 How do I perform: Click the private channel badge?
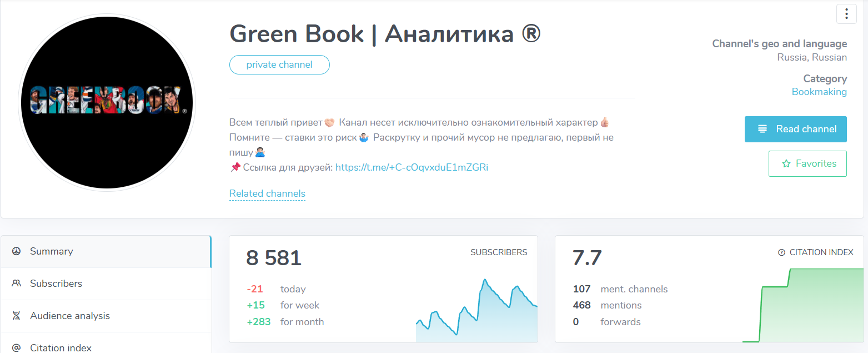click(x=279, y=64)
